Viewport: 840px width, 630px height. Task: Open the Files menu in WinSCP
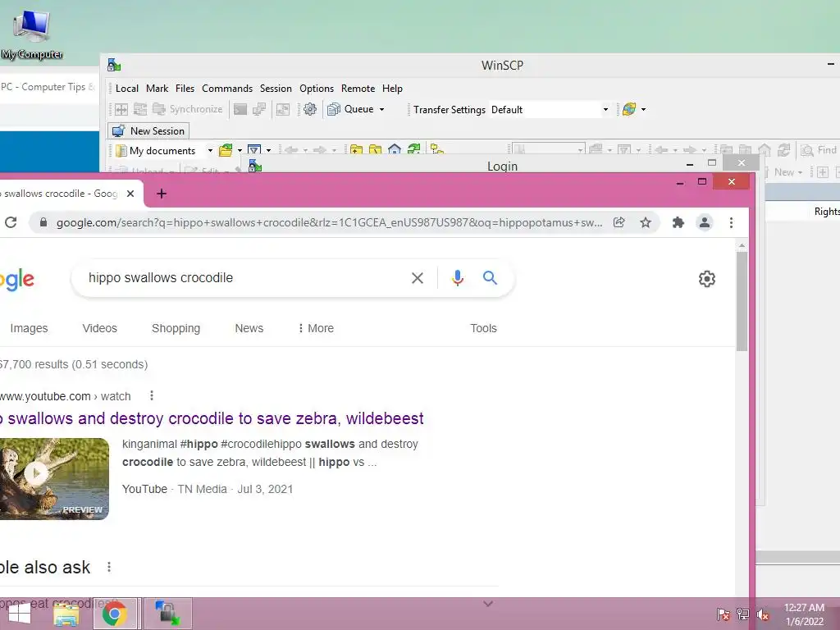coord(185,89)
